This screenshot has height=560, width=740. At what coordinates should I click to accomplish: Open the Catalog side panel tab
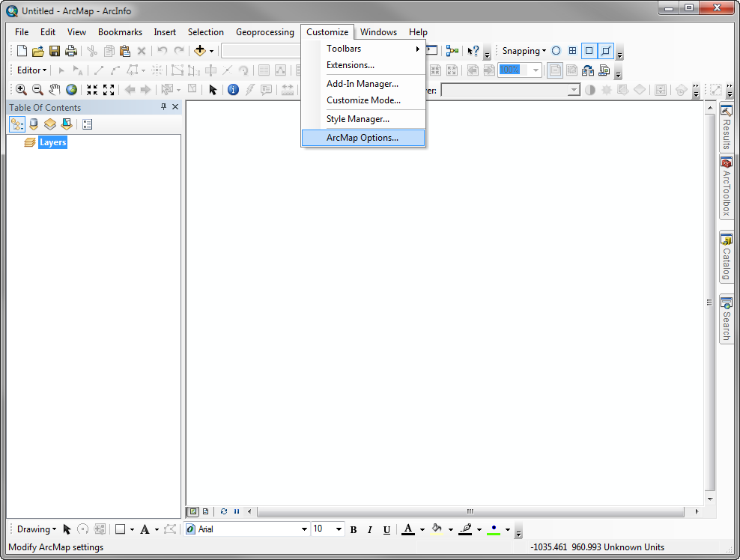click(x=726, y=258)
